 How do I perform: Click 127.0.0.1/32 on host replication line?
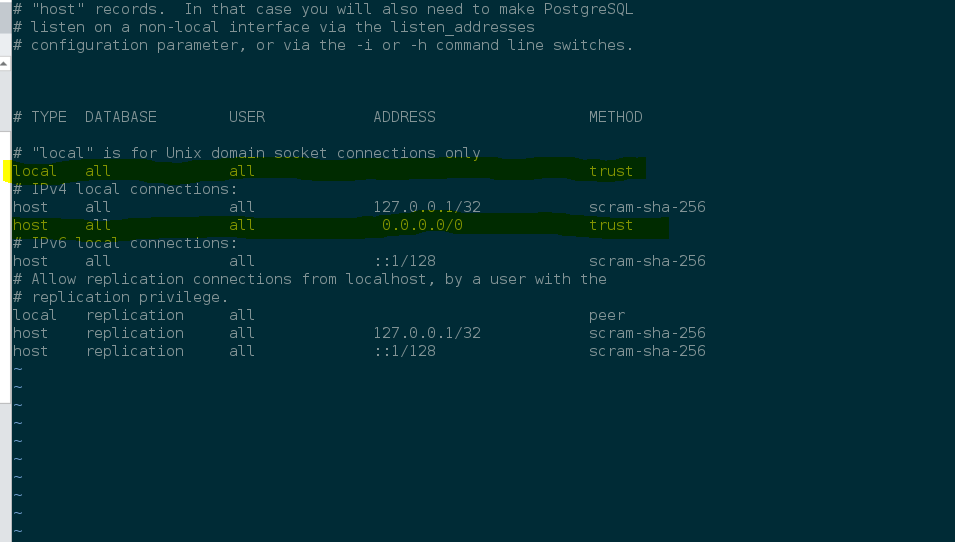tap(427, 333)
